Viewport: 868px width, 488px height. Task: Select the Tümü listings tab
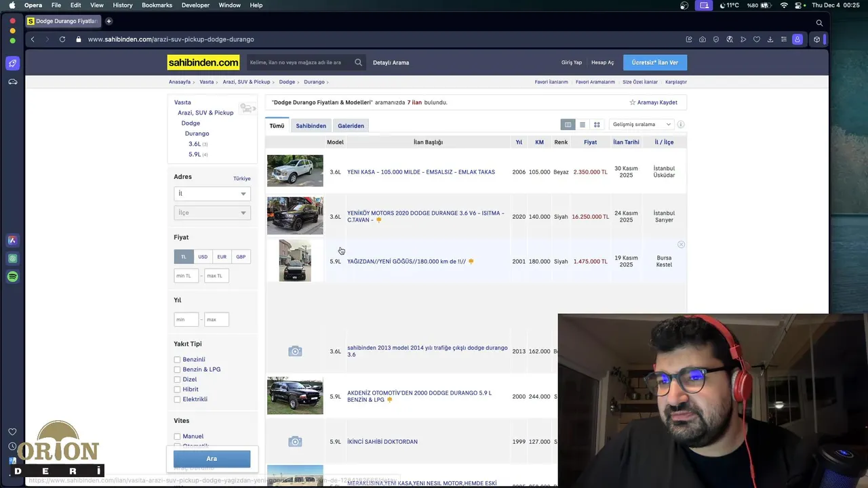pyautogui.click(x=277, y=125)
